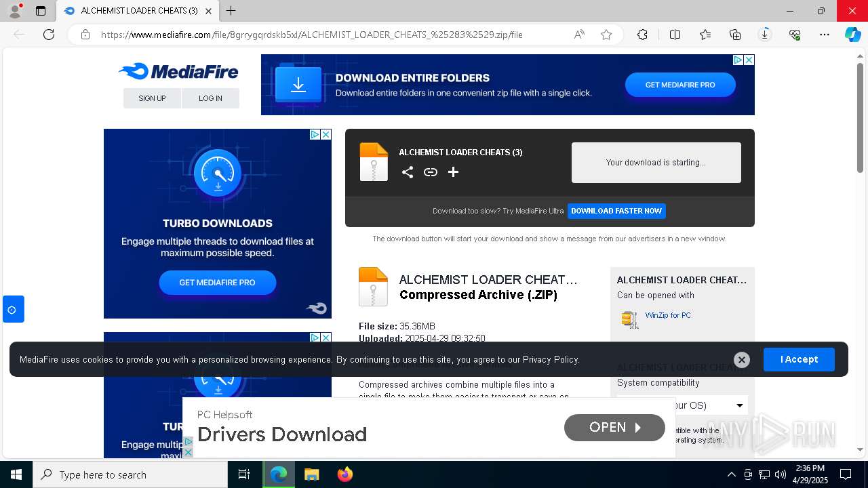Open the notification center icon

click(x=846, y=474)
